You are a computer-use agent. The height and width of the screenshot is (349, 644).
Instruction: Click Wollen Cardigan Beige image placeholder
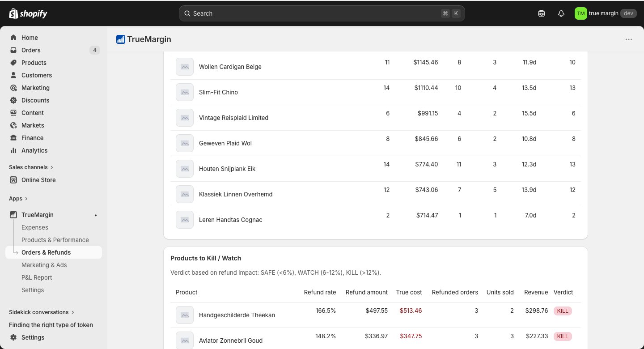[185, 67]
